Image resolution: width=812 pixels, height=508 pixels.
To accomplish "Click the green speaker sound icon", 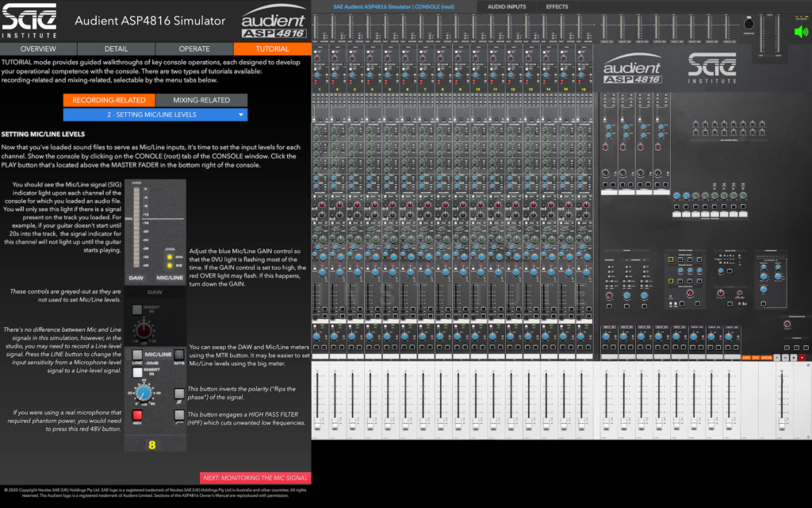I will click(x=802, y=32).
